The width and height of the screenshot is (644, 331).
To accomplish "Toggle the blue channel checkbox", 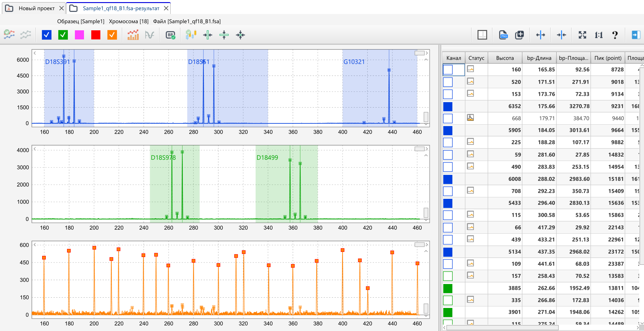I will (x=47, y=35).
